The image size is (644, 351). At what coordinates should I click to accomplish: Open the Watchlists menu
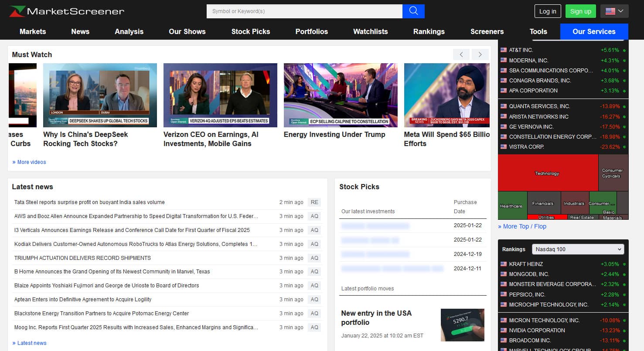coord(371,31)
